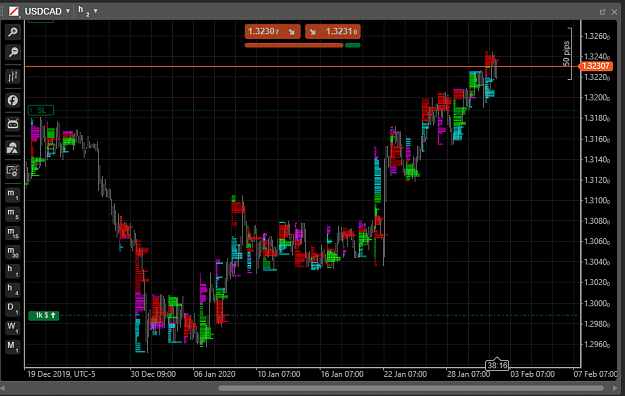Click the 1k $ position label
This screenshot has height=396, width=625.
[44, 315]
